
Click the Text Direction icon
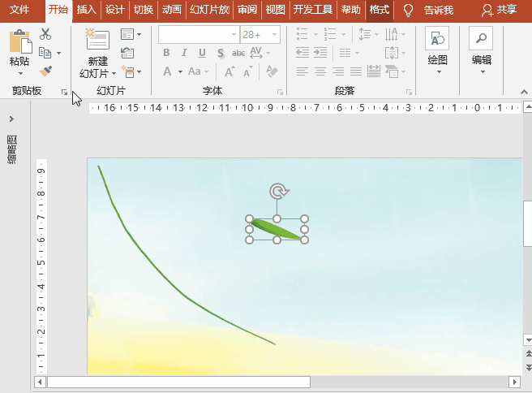coord(391,34)
